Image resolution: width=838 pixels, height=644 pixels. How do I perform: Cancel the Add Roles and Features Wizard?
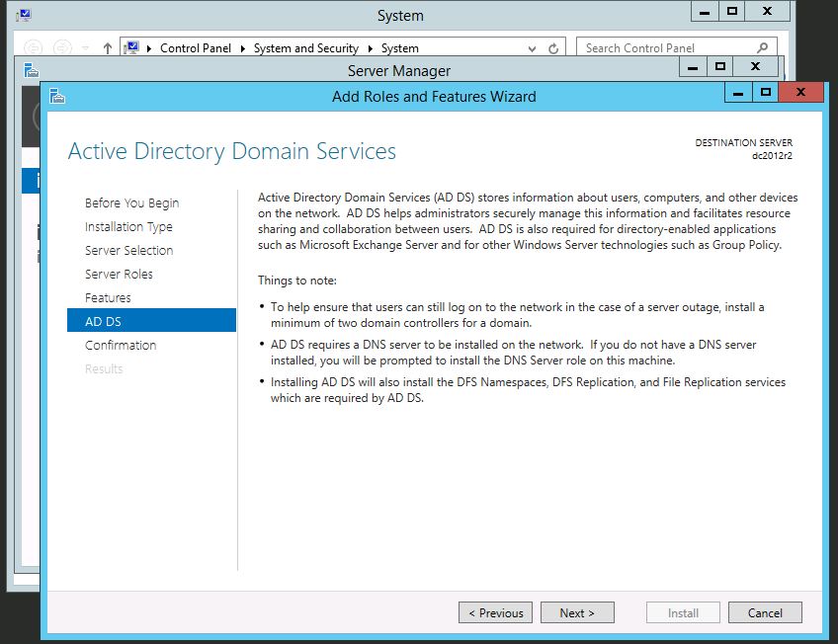pos(765,612)
